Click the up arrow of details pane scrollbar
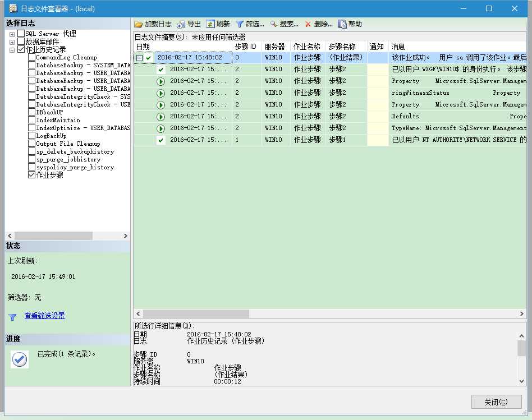The image size is (532, 420). click(522, 336)
